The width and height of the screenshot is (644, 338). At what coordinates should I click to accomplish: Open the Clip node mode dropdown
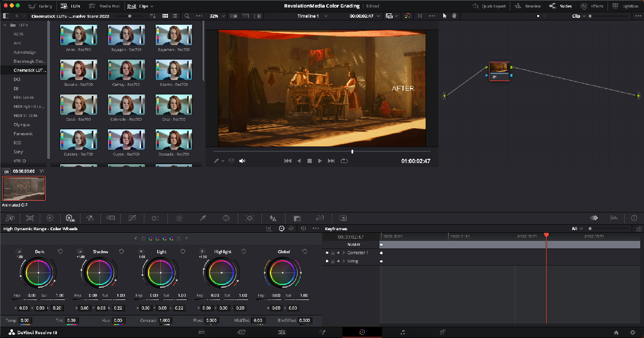click(x=579, y=16)
